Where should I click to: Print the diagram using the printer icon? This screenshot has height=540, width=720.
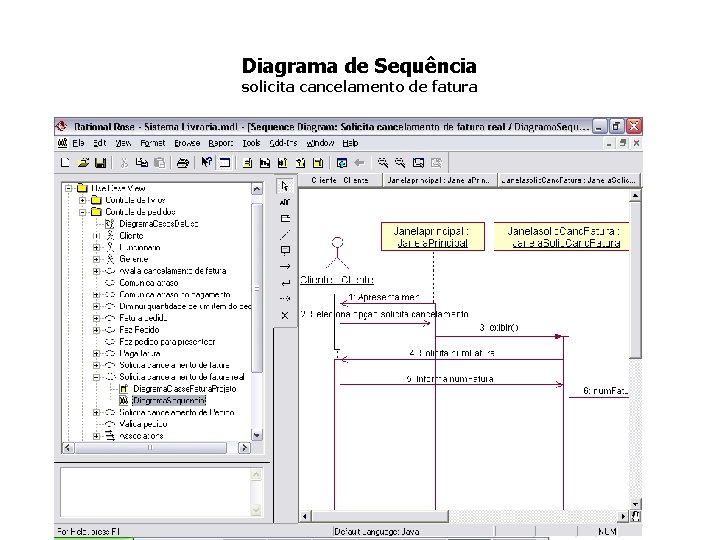point(183,162)
